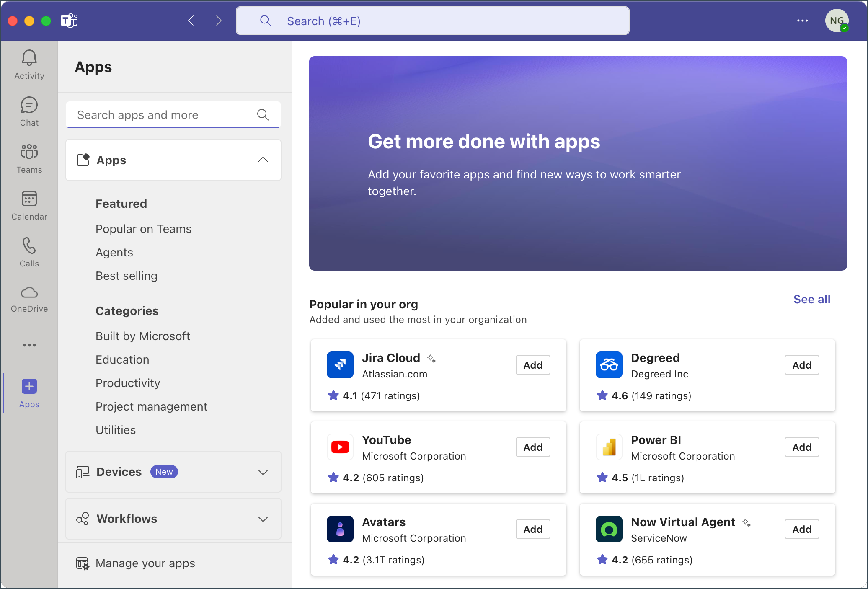Image resolution: width=868 pixels, height=589 pixels.
Task: Click the YouTube app icon
Action: [x=340, y=447]
